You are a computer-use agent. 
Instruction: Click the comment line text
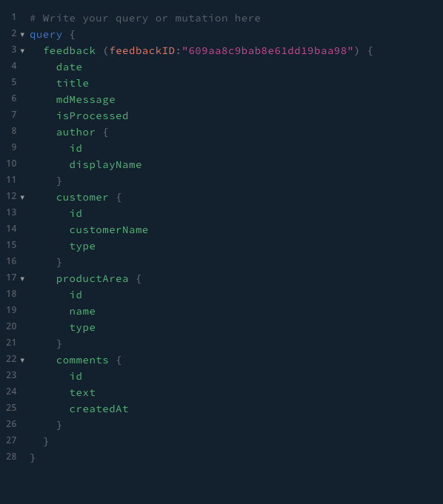tap(145, 19)
